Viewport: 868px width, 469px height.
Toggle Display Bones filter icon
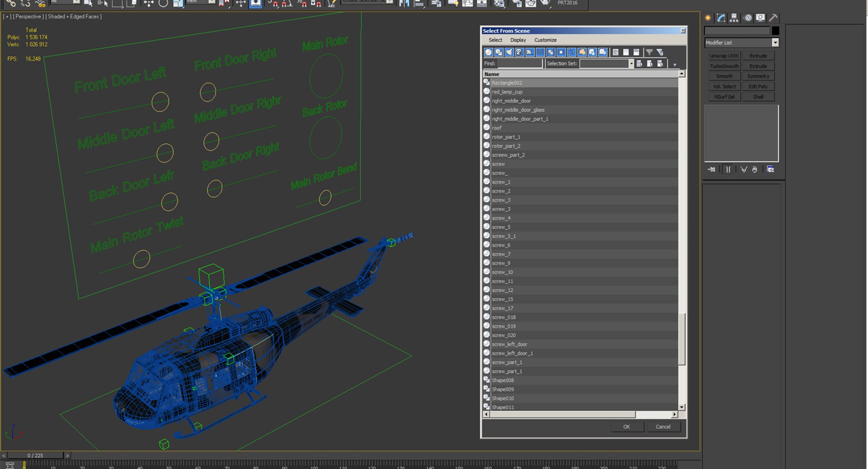coord(571,52)
